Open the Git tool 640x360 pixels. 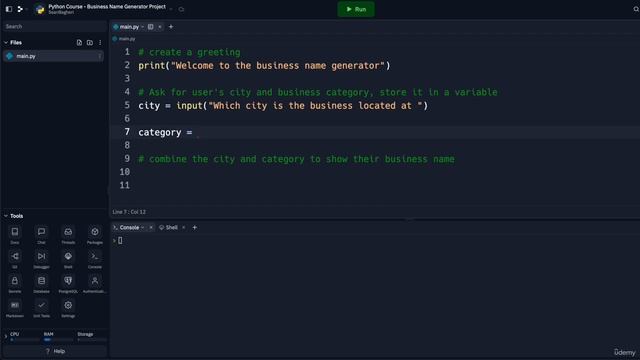pyautogui.click(x=15, y=260)
